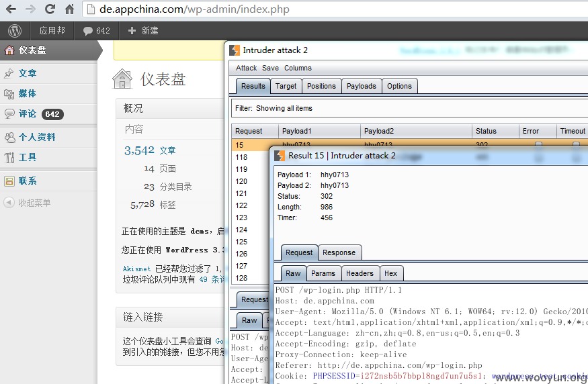Reload the page with refresh icon
This screenshot has height=384, width=588.
coord(50,9)
